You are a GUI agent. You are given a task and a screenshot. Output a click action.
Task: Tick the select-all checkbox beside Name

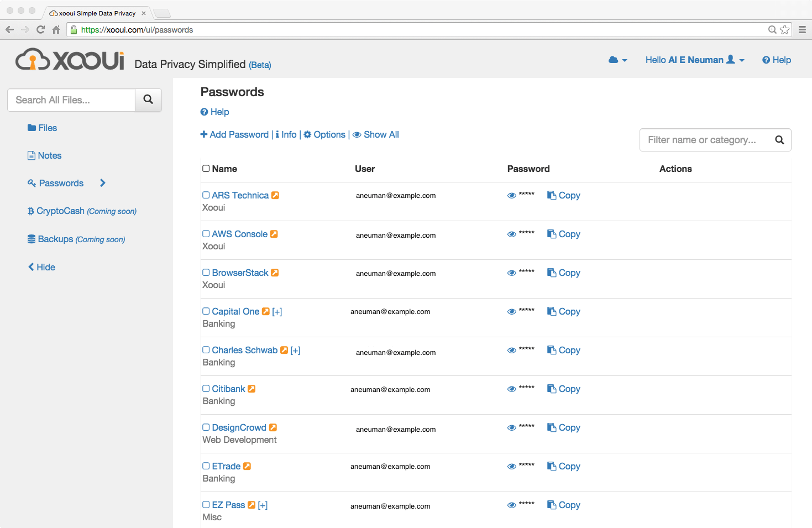tap(206, 169)
